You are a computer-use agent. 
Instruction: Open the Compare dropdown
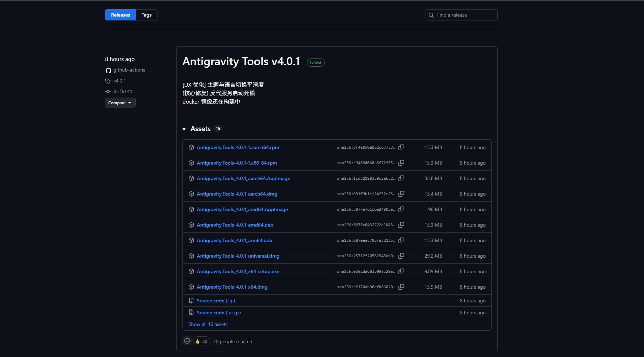point(120,103)
